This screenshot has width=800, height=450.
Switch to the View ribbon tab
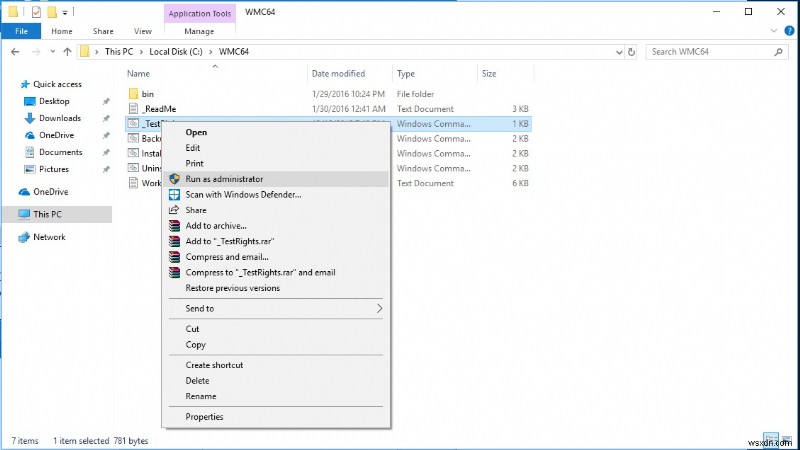point(143,31)
